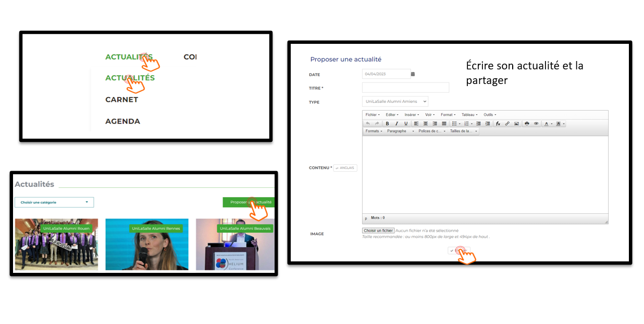Open the calendar icon beside date field

(x=413, y=74)
